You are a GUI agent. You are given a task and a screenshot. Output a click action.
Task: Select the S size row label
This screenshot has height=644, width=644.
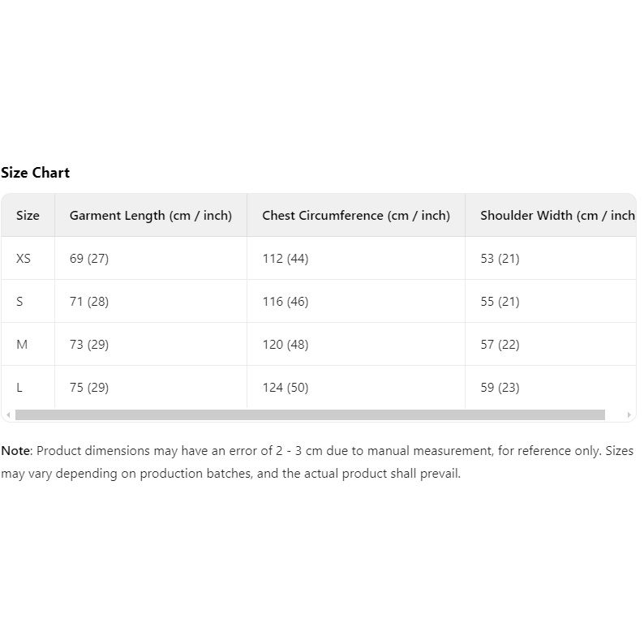tap(20, 302)
